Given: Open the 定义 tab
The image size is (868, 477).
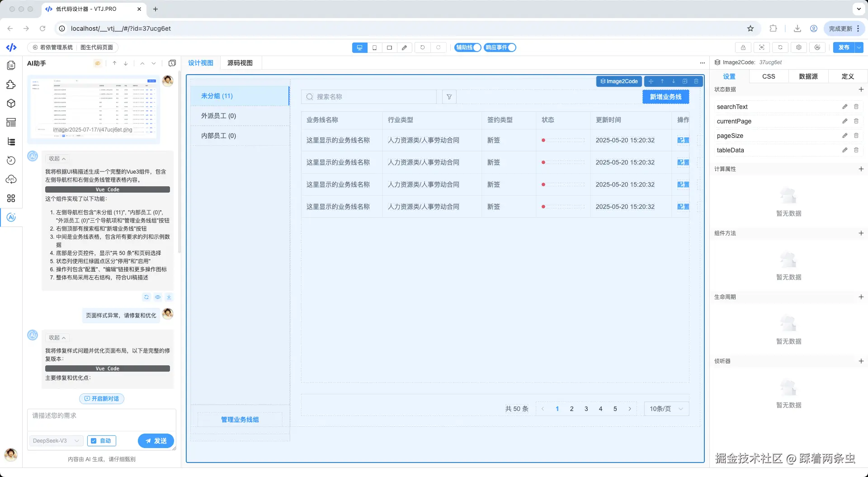Looking at the screenshot, I should (848, 76).
